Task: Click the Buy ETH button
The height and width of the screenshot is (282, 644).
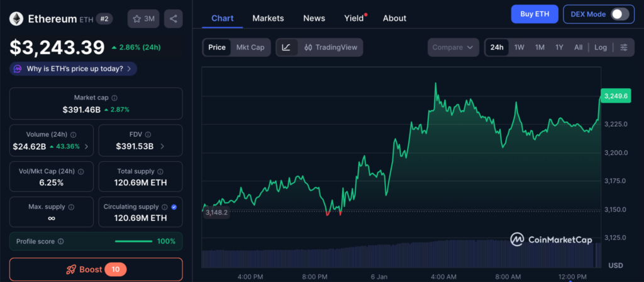Action: 534,14
